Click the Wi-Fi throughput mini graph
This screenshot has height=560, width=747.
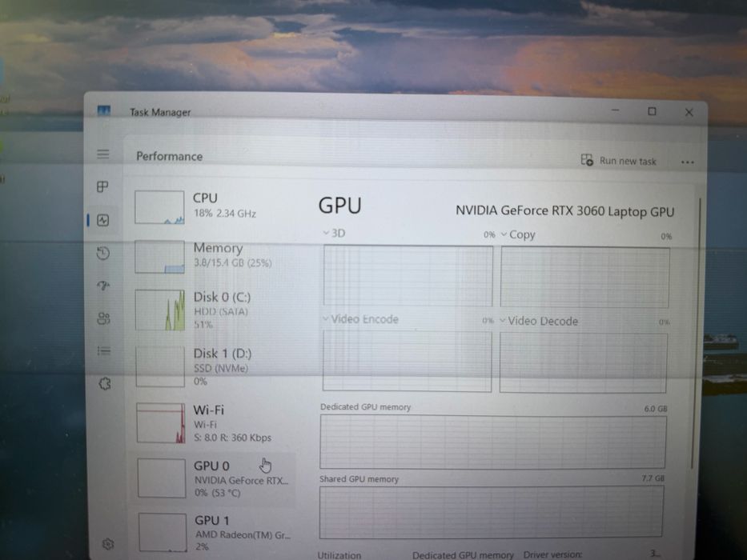161,423
